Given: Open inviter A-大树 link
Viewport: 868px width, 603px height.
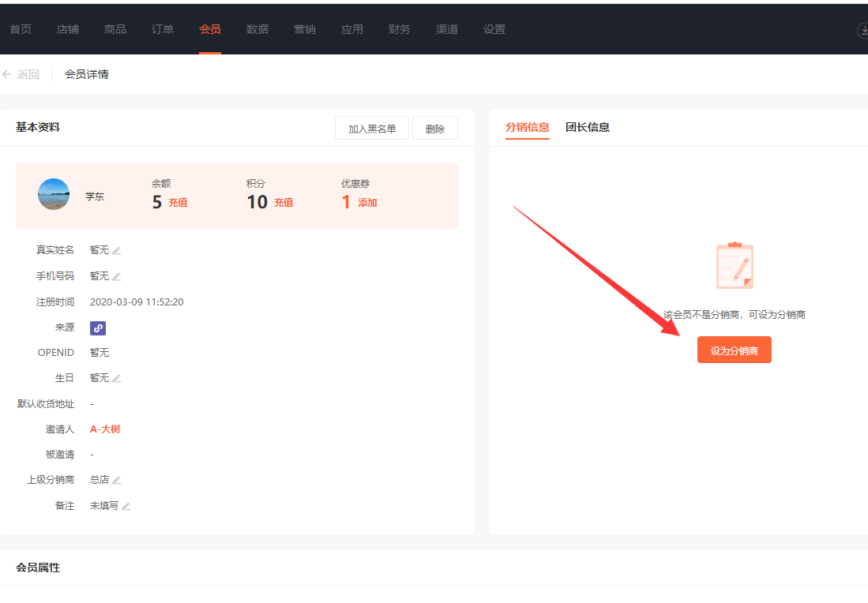Looking at the screenshot, I should click(105, 429).
